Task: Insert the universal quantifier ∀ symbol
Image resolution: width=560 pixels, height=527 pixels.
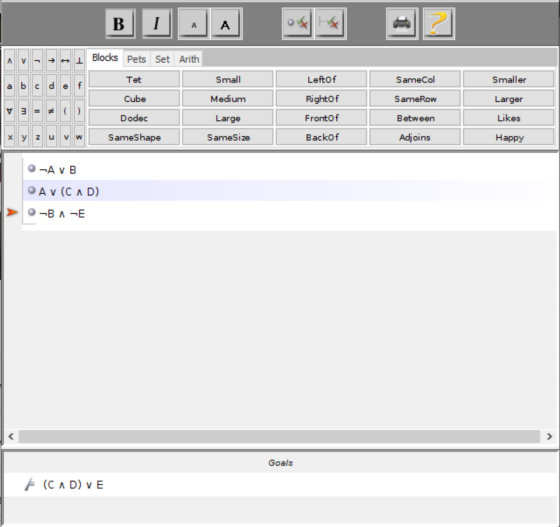Action: 10,111
